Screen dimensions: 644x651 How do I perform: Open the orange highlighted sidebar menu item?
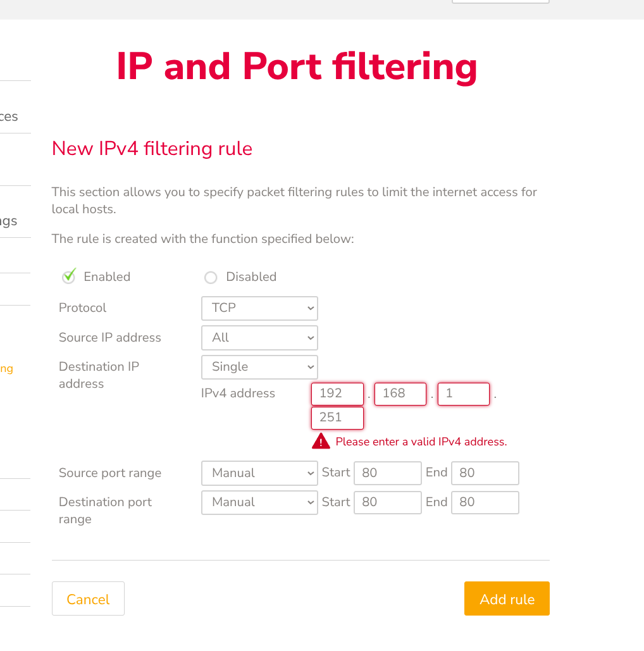point(6,369)
